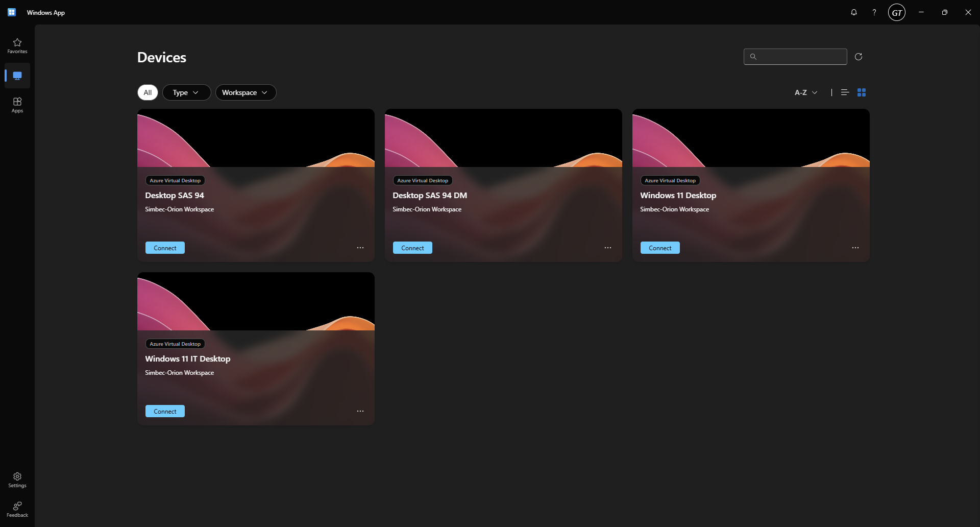
Task: Open the help question mark icon
Action: (874, 12)
